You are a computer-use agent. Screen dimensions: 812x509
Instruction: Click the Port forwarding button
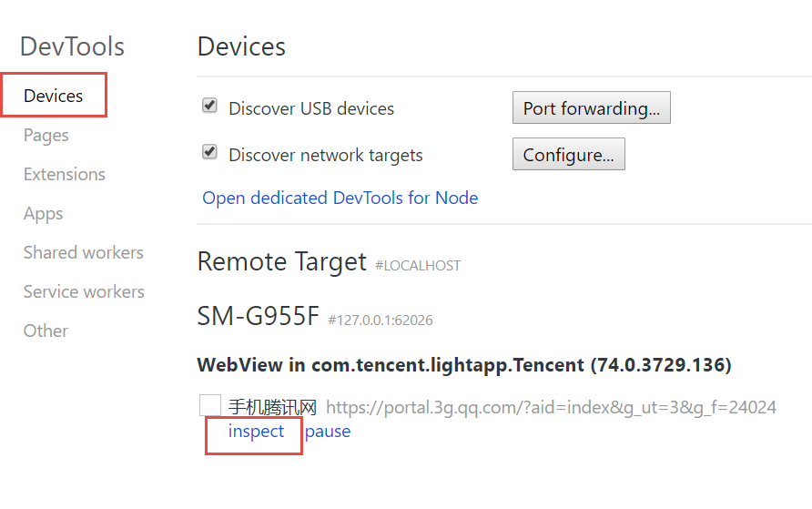point(591,108)
